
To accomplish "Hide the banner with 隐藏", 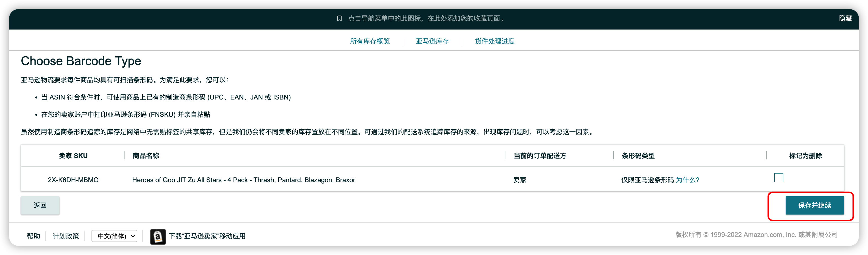I will tap(845, 18).
